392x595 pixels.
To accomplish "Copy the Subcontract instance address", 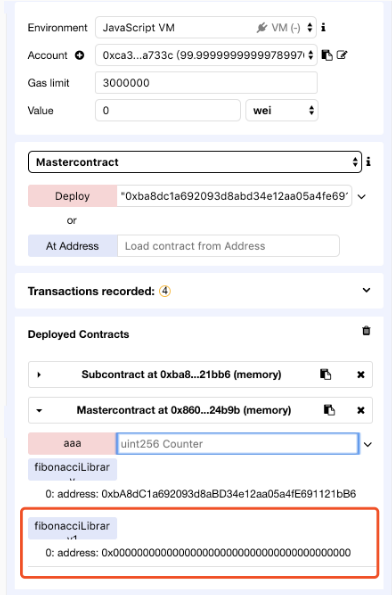I will click(x=326, y=375).
